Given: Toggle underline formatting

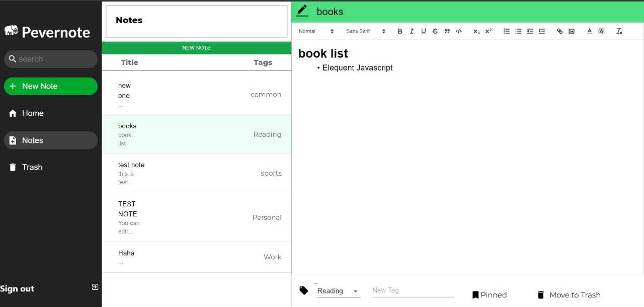Looking at the screenshot, I should click(424, 31).
